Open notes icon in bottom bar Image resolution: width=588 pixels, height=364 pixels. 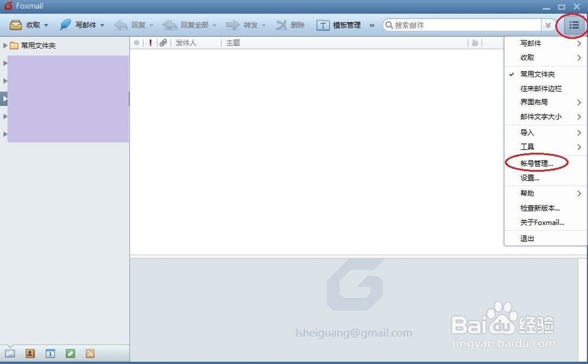[70, 353]
